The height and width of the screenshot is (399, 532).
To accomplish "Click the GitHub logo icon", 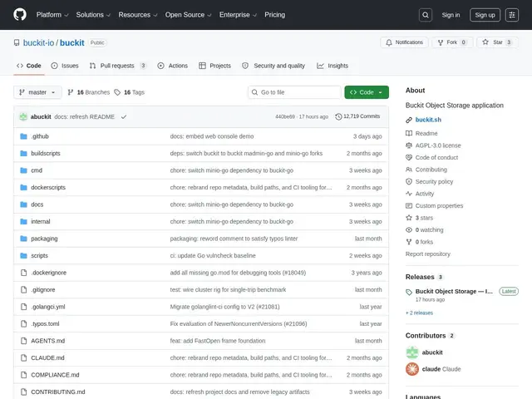I will pyautogui.click(x=20, y=15).
